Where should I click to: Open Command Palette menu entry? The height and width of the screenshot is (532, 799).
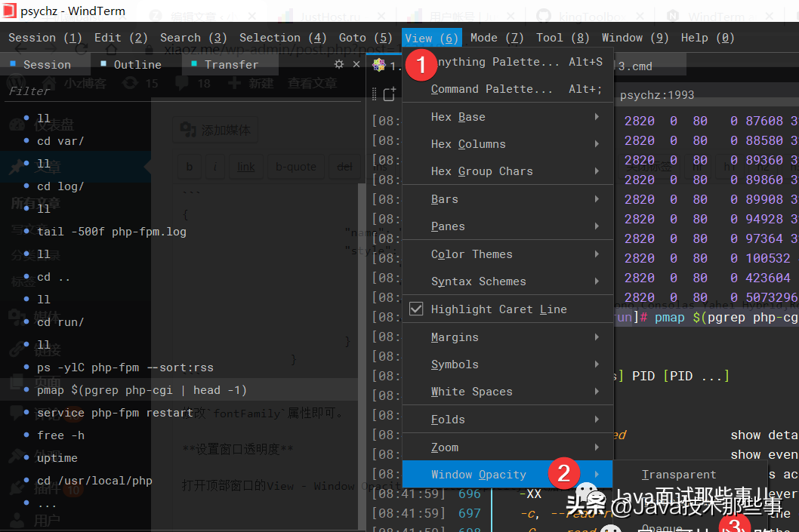click(507, 88)
